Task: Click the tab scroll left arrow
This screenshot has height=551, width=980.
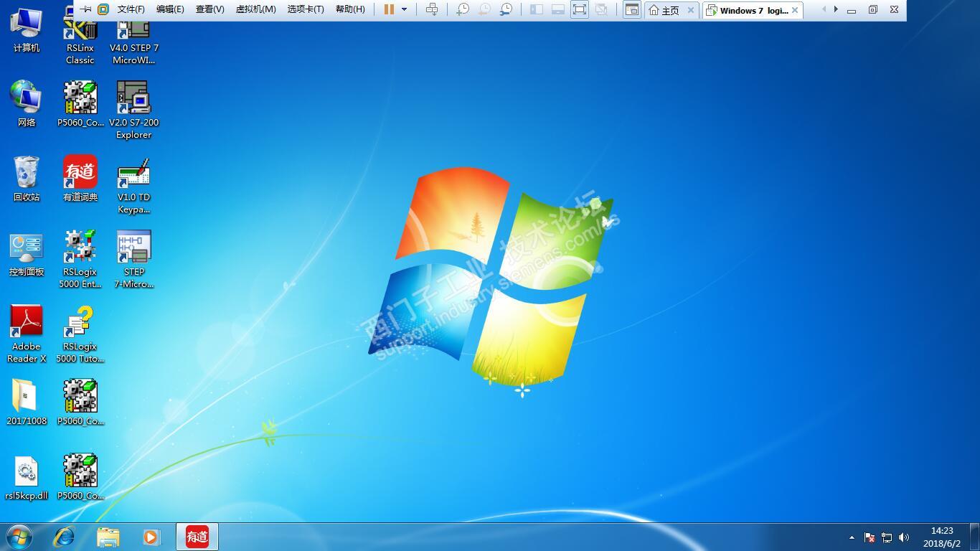Action: (x=824, y=9)
